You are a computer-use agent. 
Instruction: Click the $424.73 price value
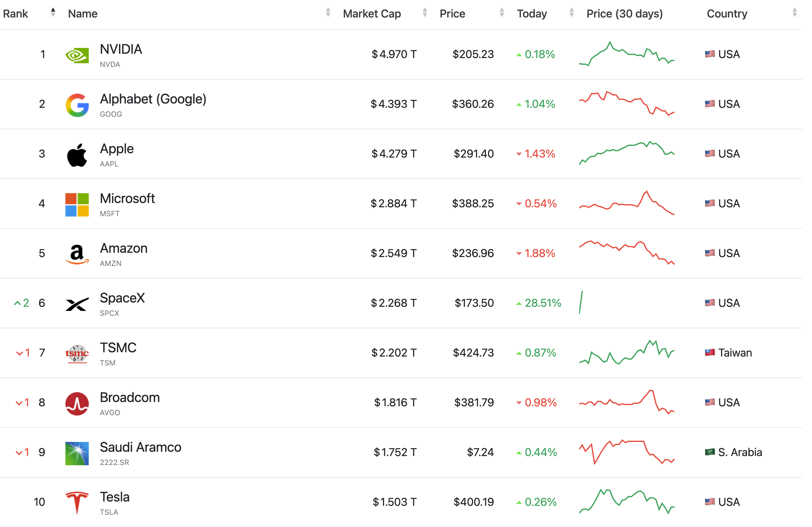click(473, 352)
